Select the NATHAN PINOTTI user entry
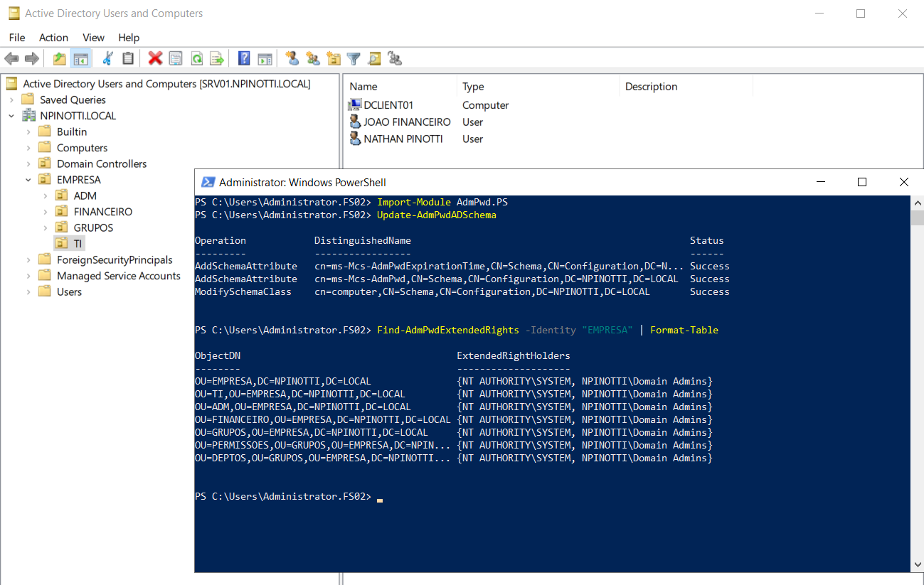The height and width of the screenshot is (585, 924). (403, 139)
